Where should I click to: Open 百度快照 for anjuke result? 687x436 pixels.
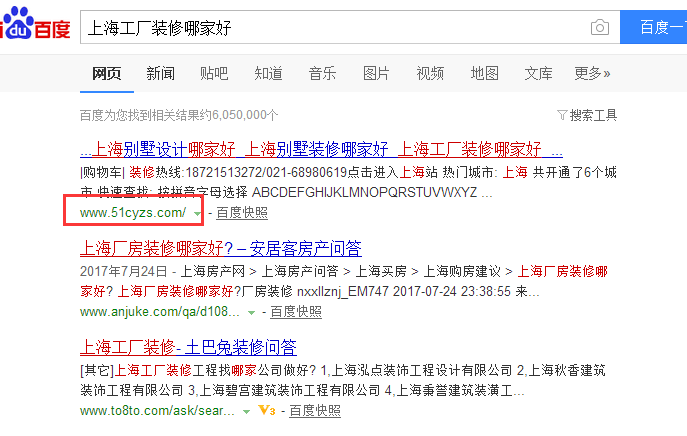coord(296,312)
